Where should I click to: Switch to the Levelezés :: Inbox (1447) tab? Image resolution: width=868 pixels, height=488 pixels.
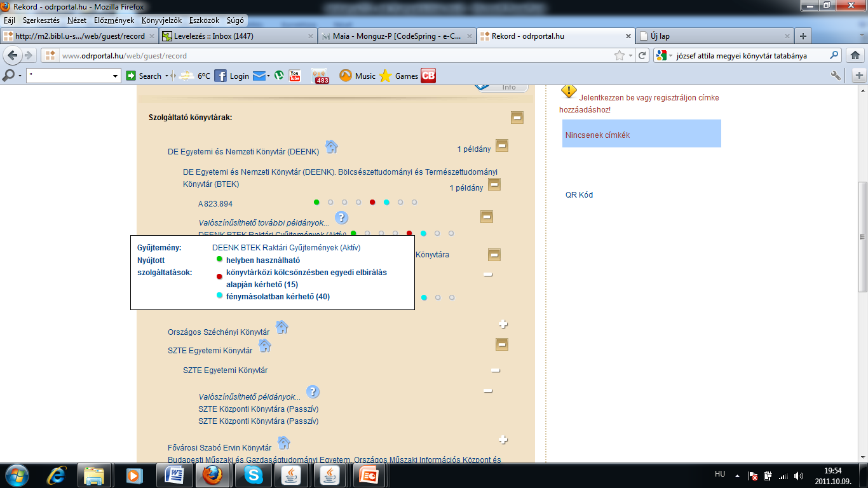click(x=237, y=36)
